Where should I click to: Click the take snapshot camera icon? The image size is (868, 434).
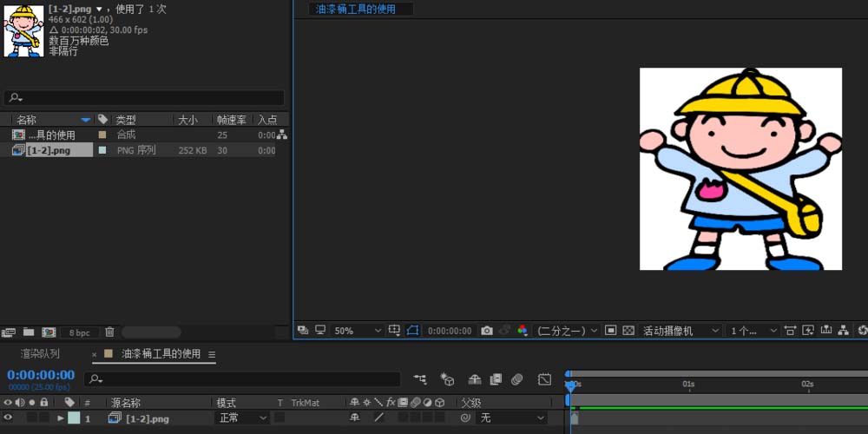487,331
